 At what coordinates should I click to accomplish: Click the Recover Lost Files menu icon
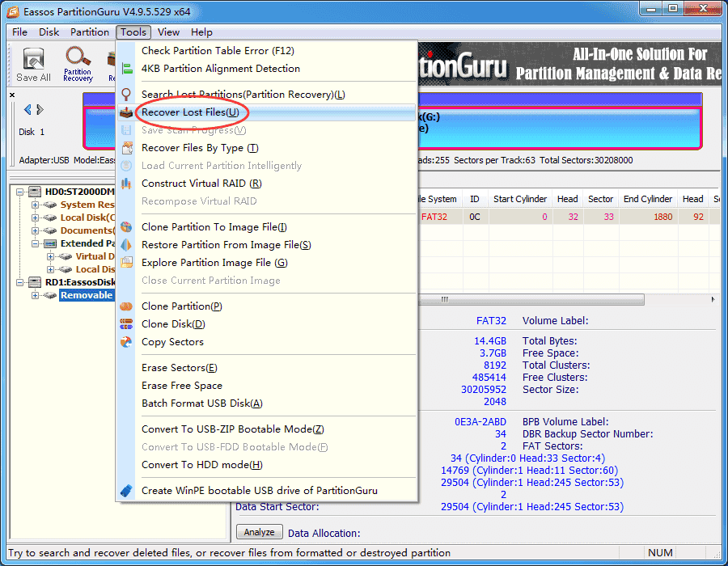[x=126, y=112]
